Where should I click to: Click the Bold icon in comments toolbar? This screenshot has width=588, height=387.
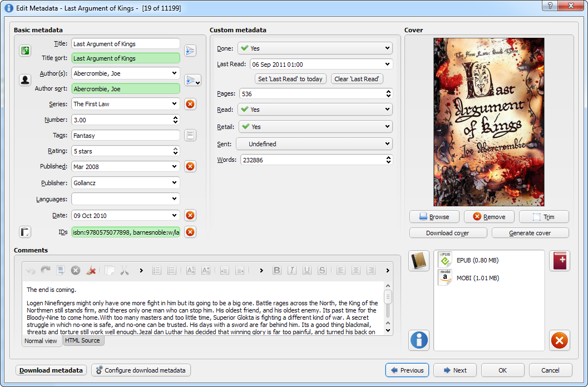pyautogui.click(x=276, y=270)
